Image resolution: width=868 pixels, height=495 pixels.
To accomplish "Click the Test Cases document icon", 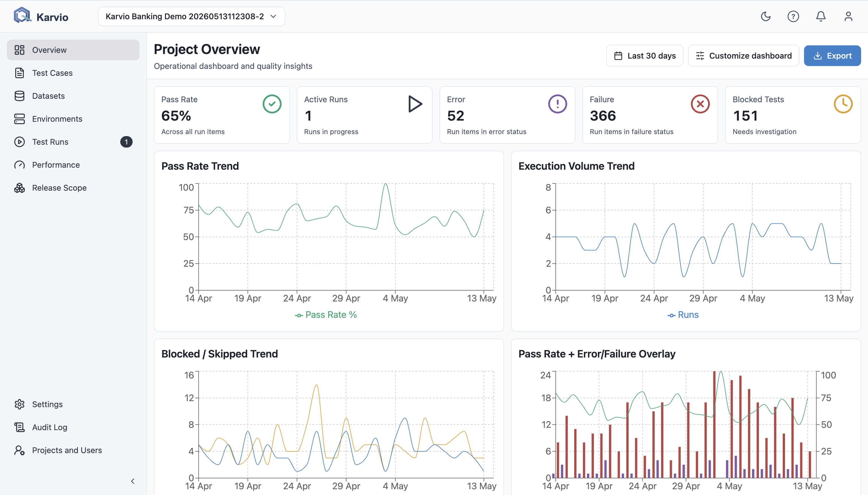I will (x=19, y=73).
